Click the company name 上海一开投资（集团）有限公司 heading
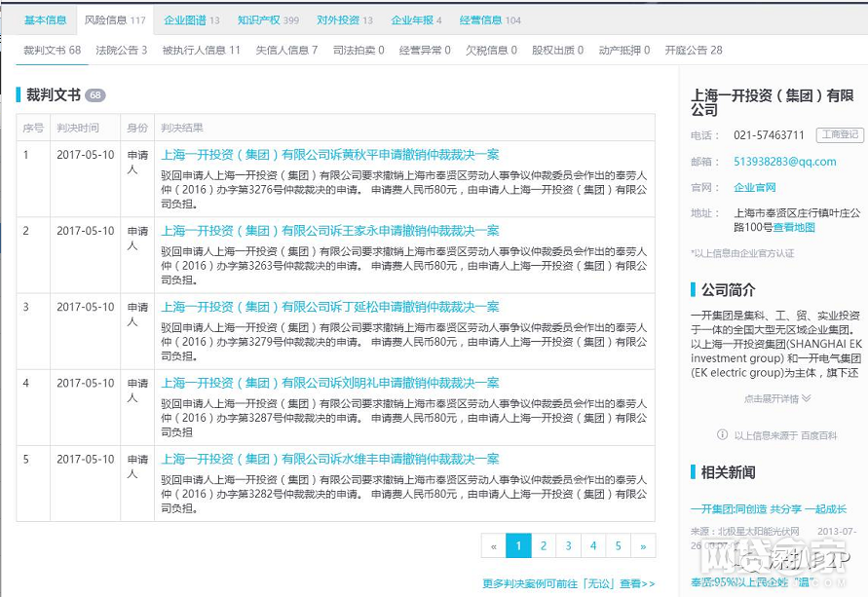The image size is (868, 597). click(x=773, y=102)
